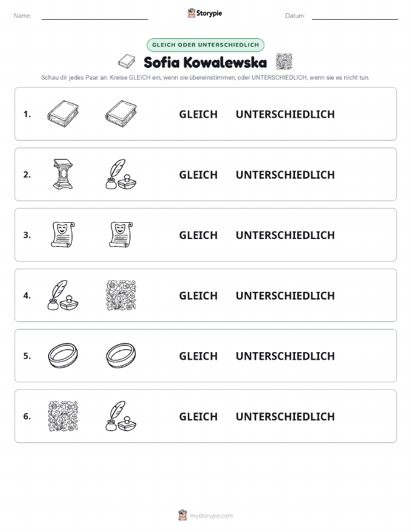Select GLEICH for pair 1
This screenshot has height=532, width=411.
[x=198, y=114]
